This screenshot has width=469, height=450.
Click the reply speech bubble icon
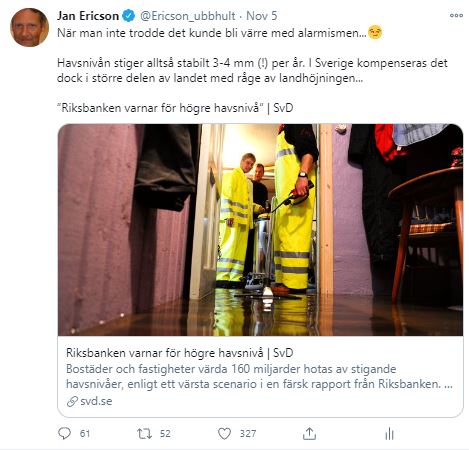64,433
